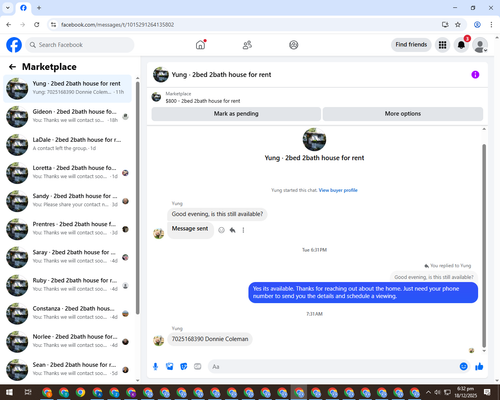Open the Home feed icon
This screenshot has height=400, width=500.
(200, 45)
